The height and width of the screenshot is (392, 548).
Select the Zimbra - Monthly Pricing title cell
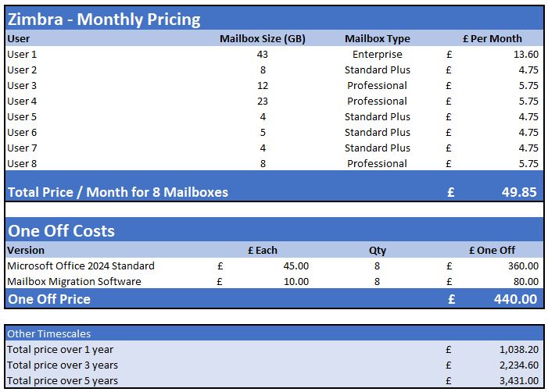coord(104,20)
